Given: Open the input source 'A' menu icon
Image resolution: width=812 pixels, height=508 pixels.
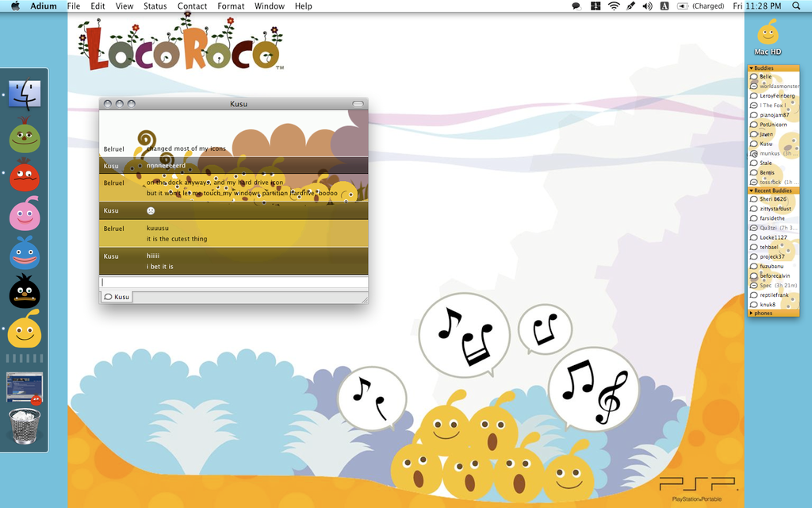Looking at the screenshot, I should coord(665,6).
